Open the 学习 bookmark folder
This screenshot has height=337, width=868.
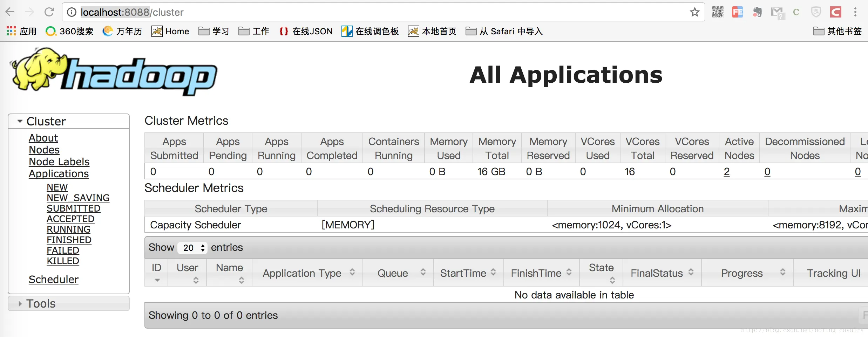tap(213, 31)
